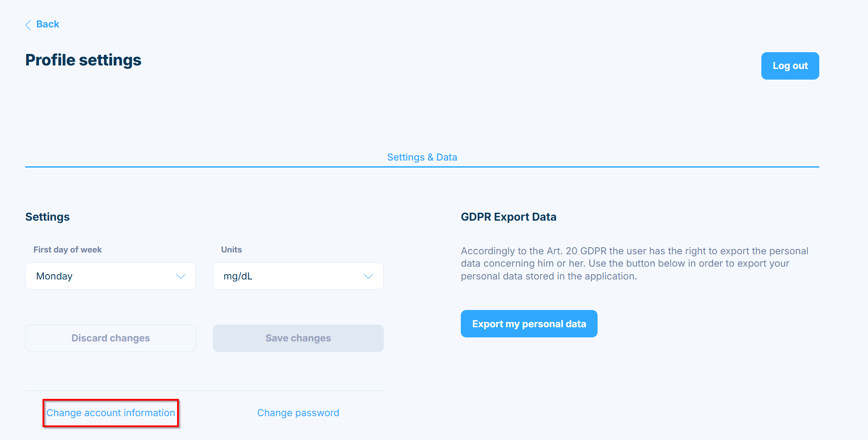Export my personal data
Viewport: 868px width, 440px height.
click(x=529, y=324)
